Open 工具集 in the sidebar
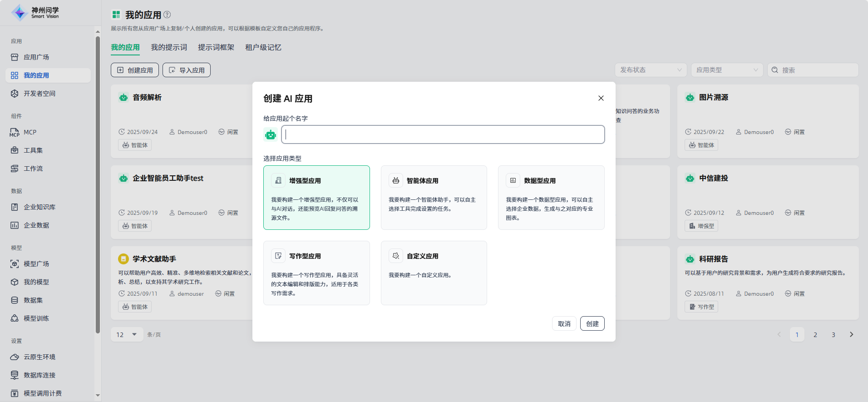 33,150
